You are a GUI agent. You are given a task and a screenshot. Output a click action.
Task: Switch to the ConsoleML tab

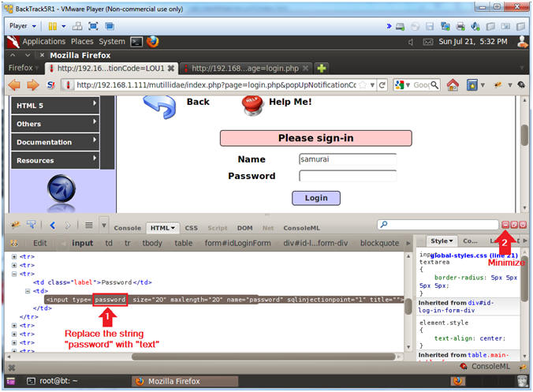tap(301, 228)
